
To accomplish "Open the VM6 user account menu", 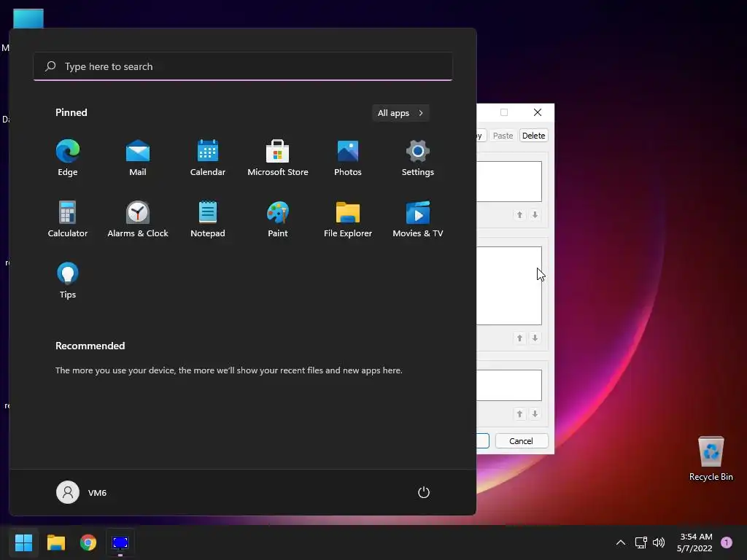I will pyautogui.click(x=82, y=492).
